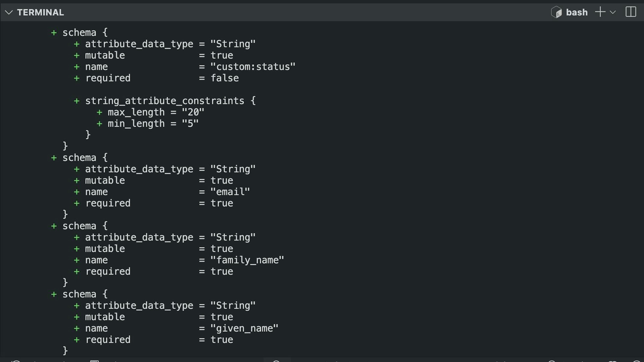
Task: Click the string_attribute_constraints line
Action: coord(165,101)
